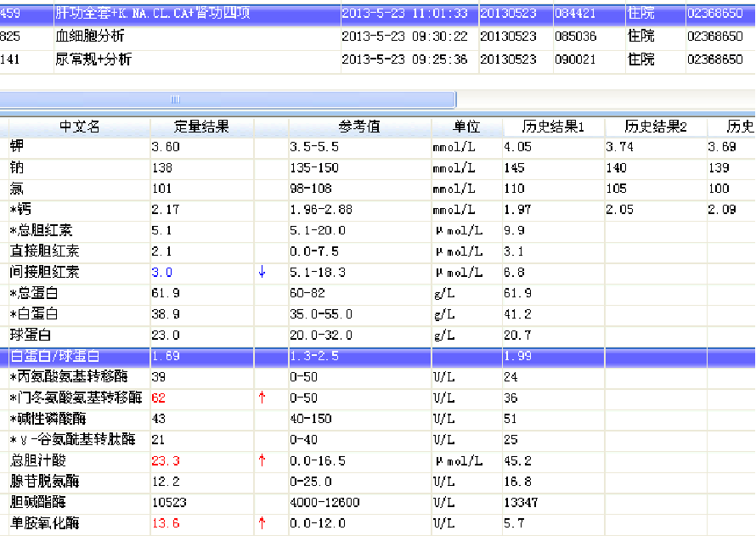
Task: Click the red up arrow beside 单胺氧化酶
Action: tap(262, 523)
